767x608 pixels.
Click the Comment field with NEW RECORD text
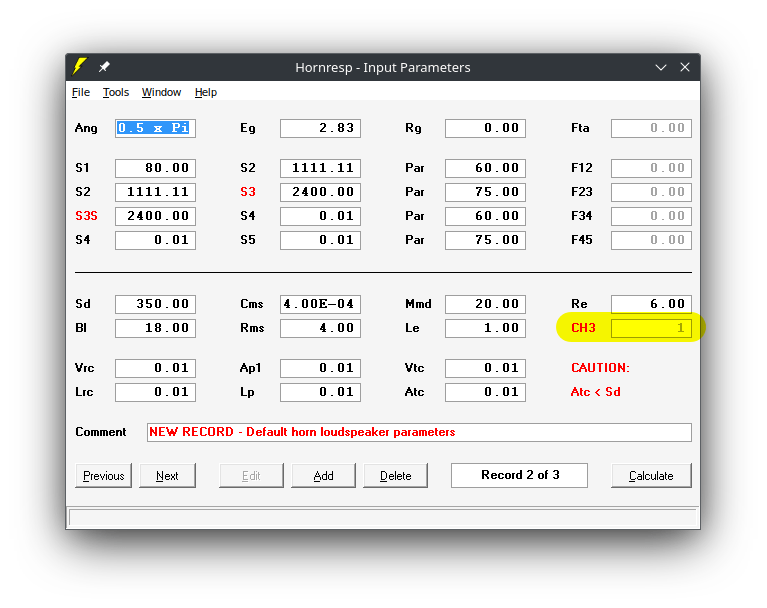point(419,432)
